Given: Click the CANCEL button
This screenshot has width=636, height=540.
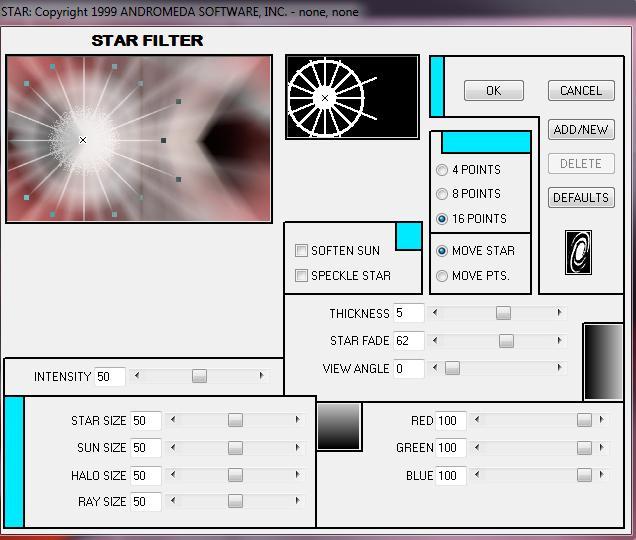Looking at the screenshot, I should (581, 90).
